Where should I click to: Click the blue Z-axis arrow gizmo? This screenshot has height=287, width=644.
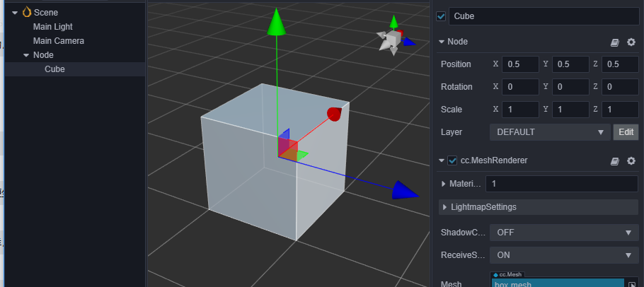pos(403,190)
